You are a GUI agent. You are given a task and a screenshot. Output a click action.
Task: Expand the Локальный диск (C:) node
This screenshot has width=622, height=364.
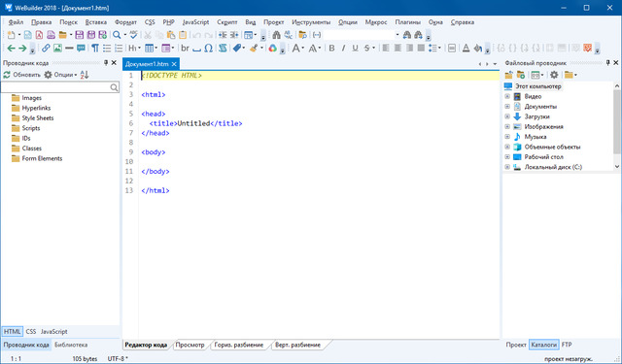tap(507, 167)
